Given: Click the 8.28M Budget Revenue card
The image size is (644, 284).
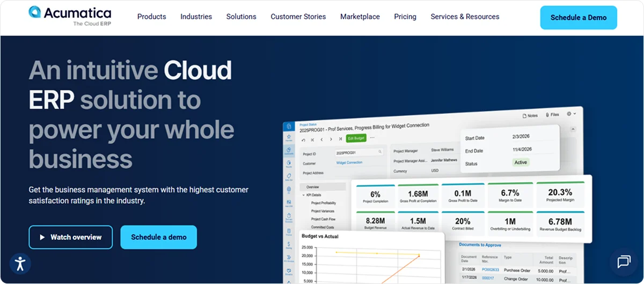Looking at the screenshot, I should (376, 222).
